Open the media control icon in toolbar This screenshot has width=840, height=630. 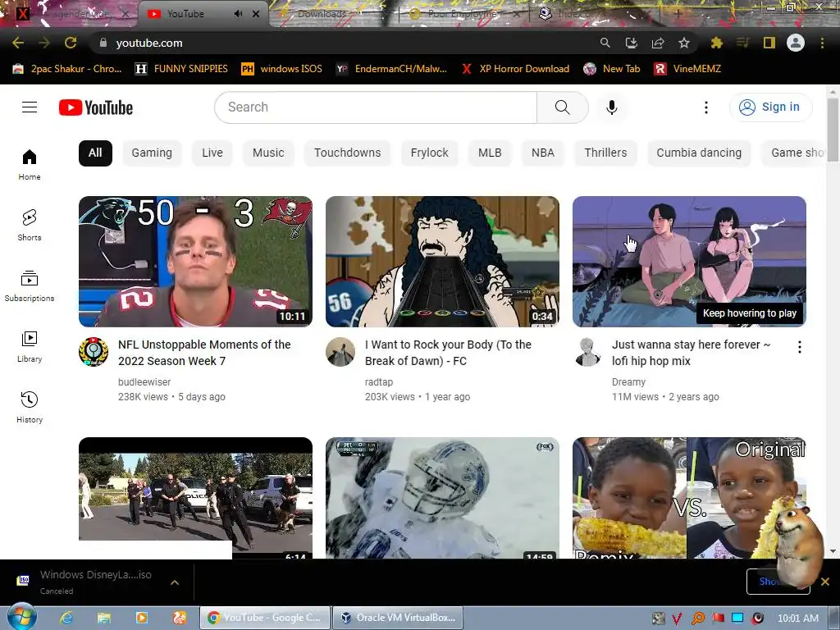(x=742, y=43)
